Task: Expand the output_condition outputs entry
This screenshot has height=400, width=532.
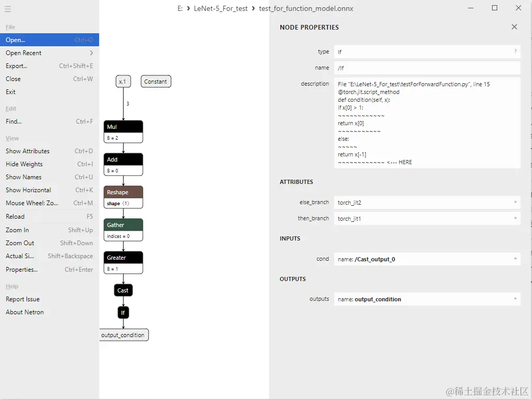Action: pyautogui.click(x=515, y=299)
